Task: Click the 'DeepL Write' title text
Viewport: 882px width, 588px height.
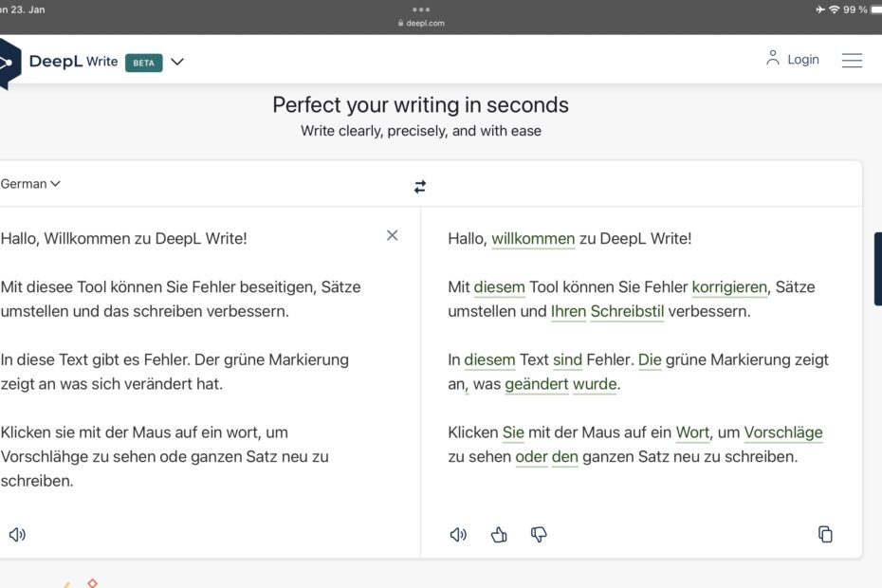Action: [73, 62]
